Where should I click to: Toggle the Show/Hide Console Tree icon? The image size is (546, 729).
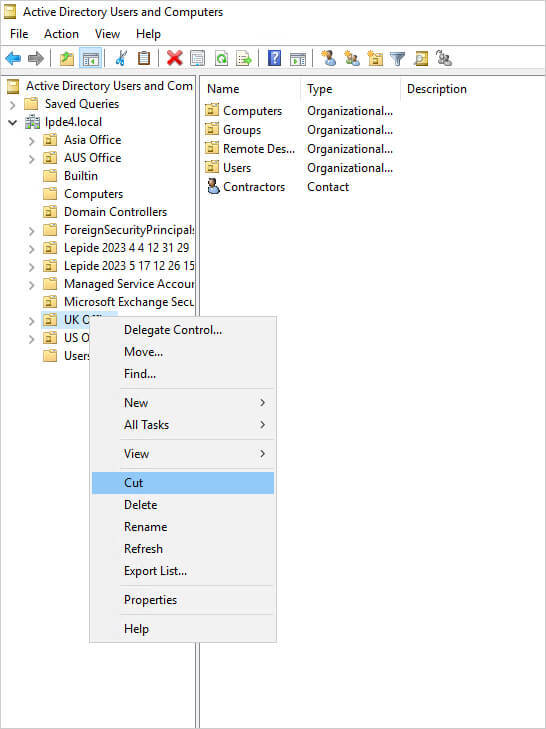(91, 59)
